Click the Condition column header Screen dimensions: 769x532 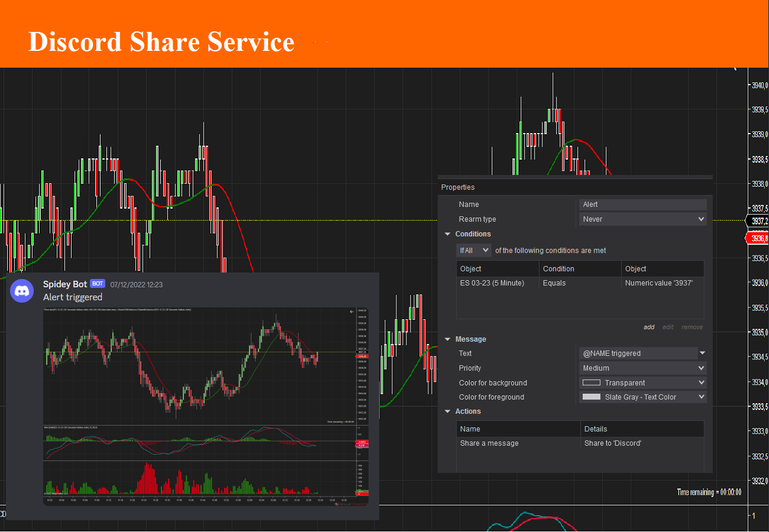tap(580, 269)
